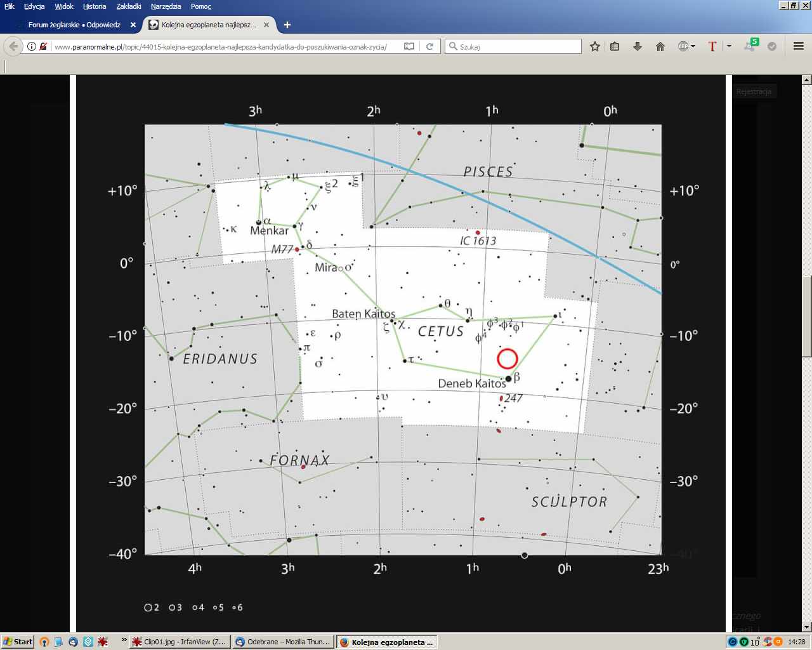Go to the Firefox home page

[x=660, y=46]
